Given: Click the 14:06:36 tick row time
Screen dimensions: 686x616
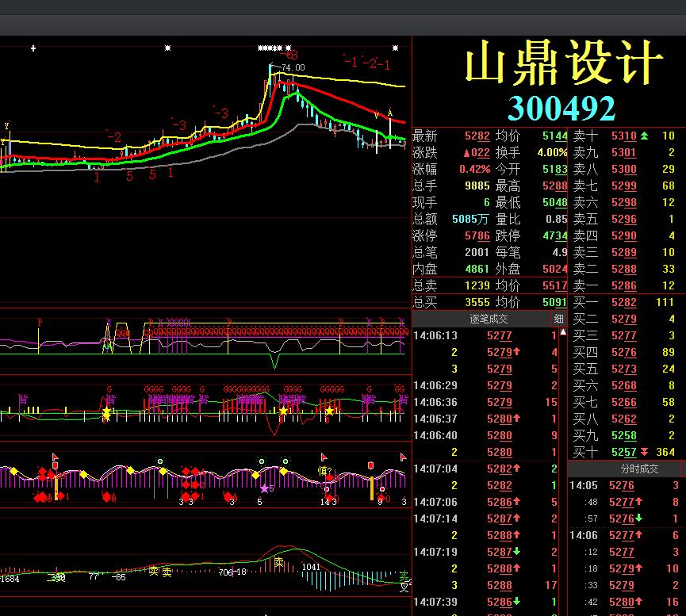Looking at the screenshot, I should tap(435, 402).
